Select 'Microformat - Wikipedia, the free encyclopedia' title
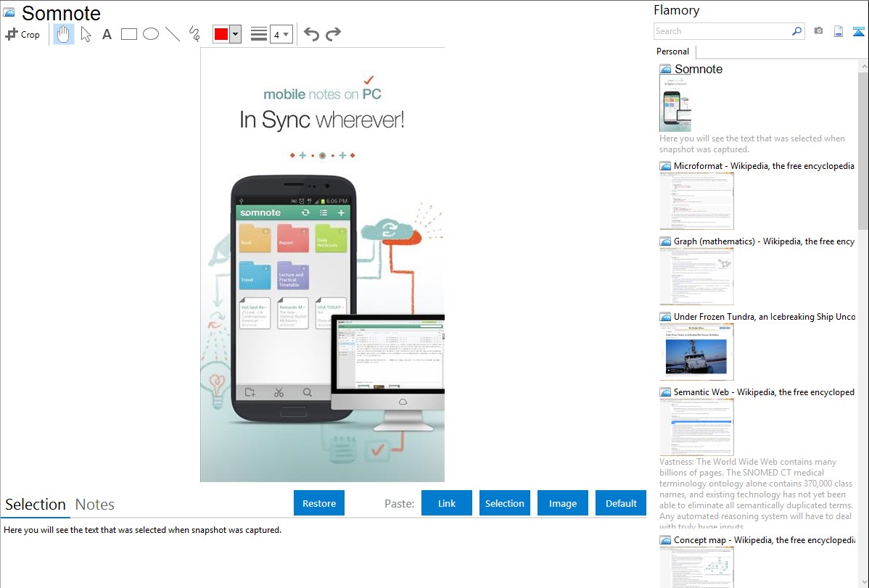The height and width of the screenshot is (588, 869). click(x=764, y=166)
